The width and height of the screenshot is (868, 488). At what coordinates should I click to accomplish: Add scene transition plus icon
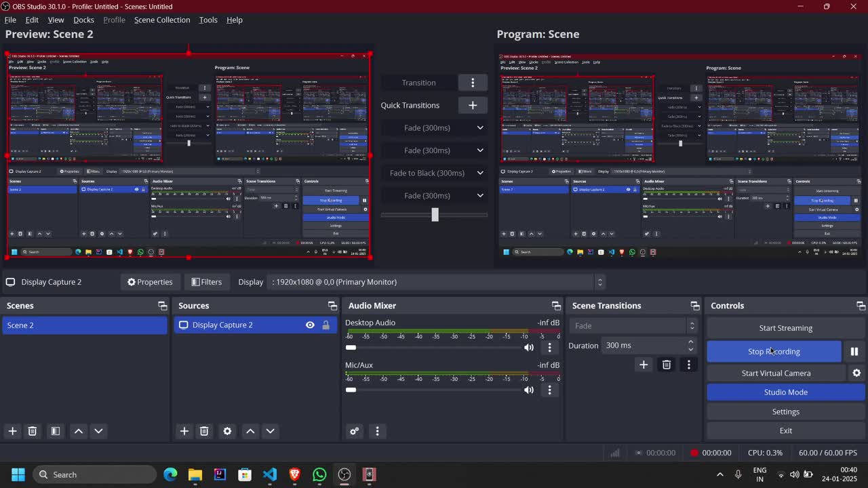click(644, 365)
